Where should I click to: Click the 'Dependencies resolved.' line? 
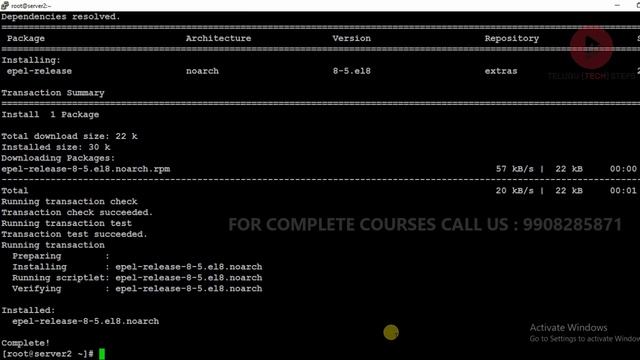61,17
